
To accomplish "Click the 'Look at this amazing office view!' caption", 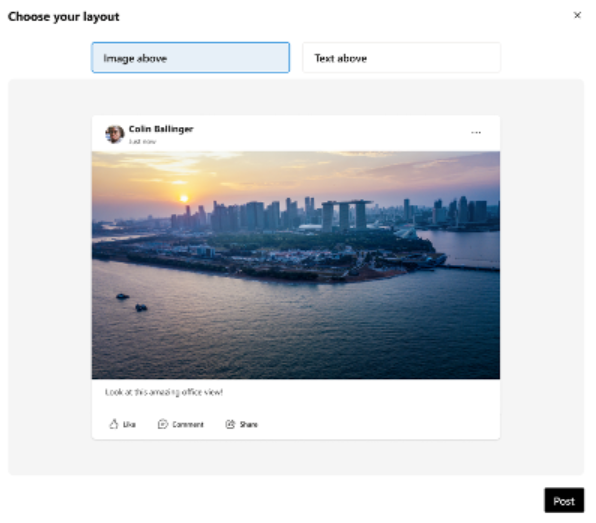I will click(164, 392).
